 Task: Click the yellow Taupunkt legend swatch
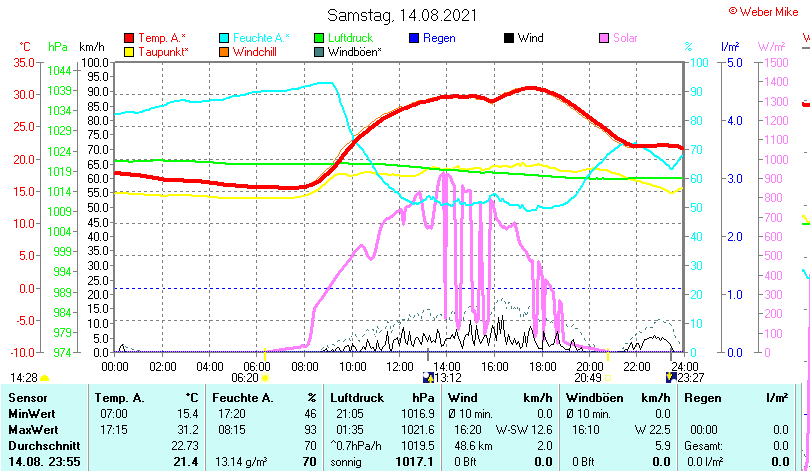pos(129,51)
